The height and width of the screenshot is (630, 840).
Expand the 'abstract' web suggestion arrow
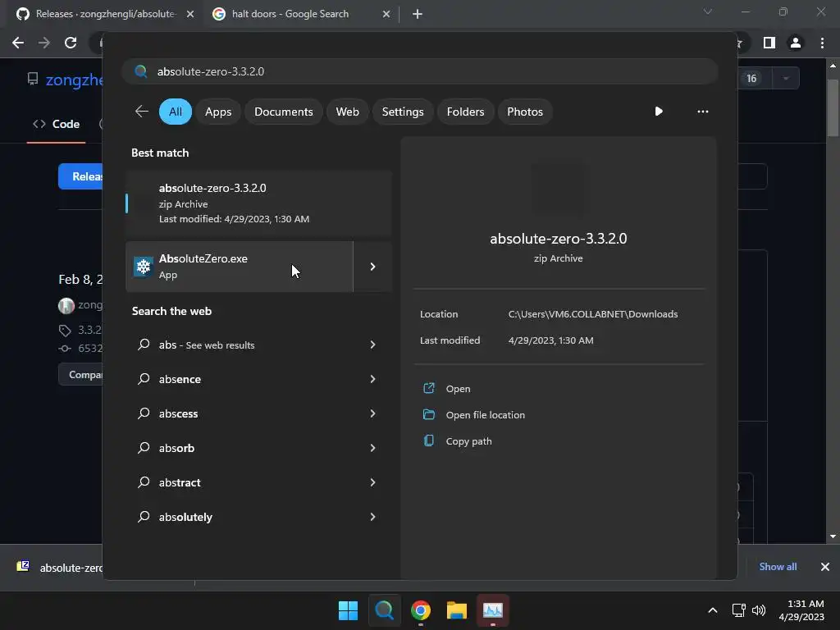pos(373,482)
